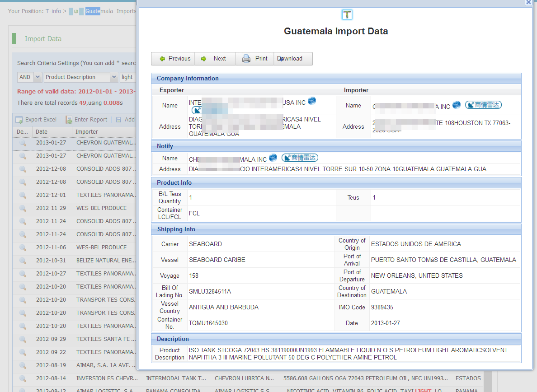Open the 商情雷达 badge for the importer
This screenshot has width=537, height=392.
pos(483,105)
